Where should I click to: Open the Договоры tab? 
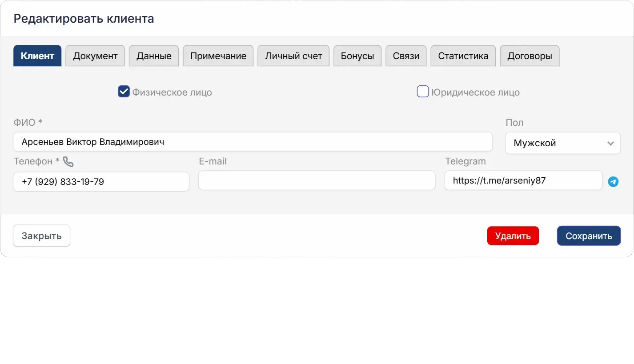(x=530, y=56)
